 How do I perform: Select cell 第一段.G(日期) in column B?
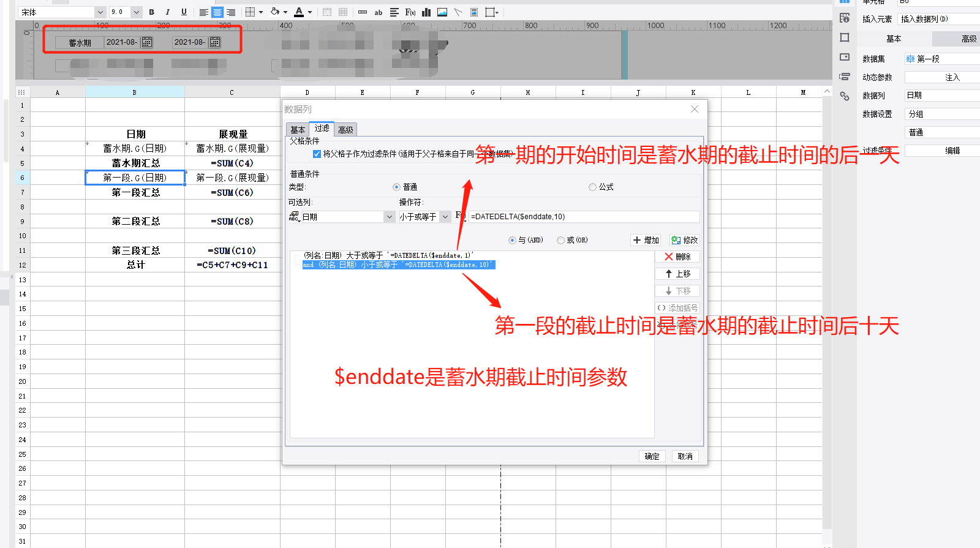(135, 178)
